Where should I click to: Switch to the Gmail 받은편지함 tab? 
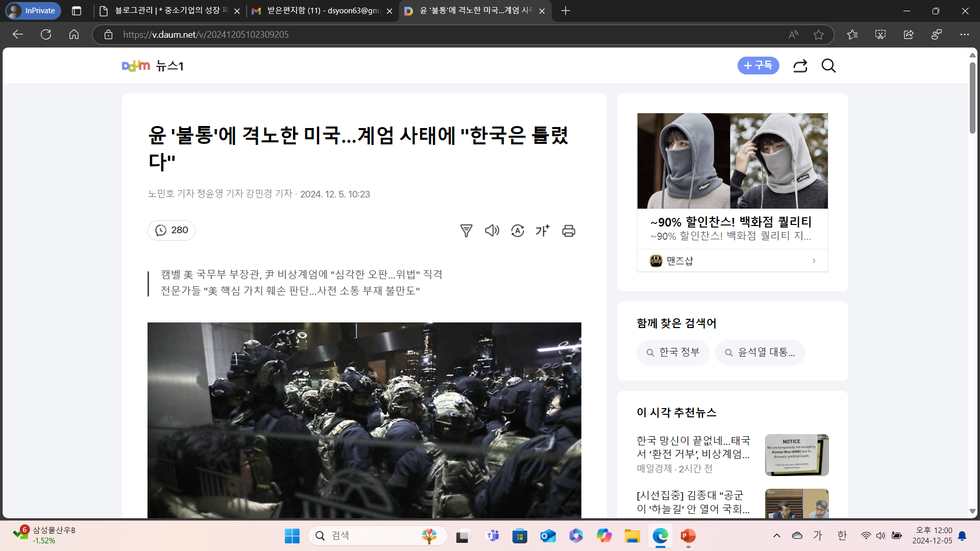pyautogui.click(x=322, y=11)
